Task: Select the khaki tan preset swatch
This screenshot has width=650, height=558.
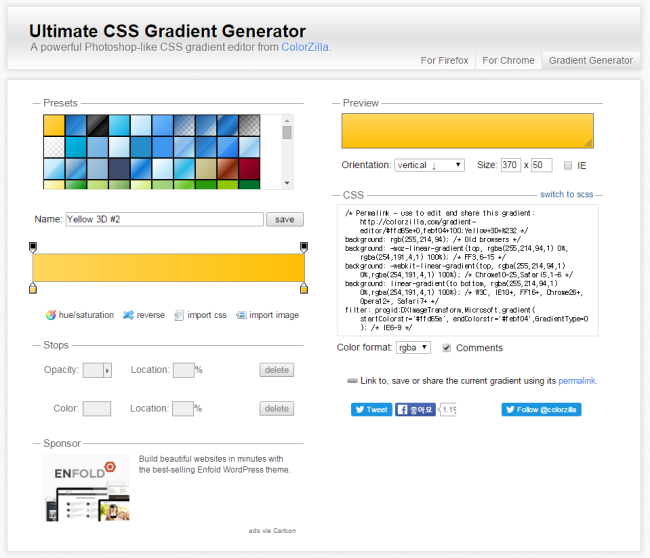Action: click(206, 169)
